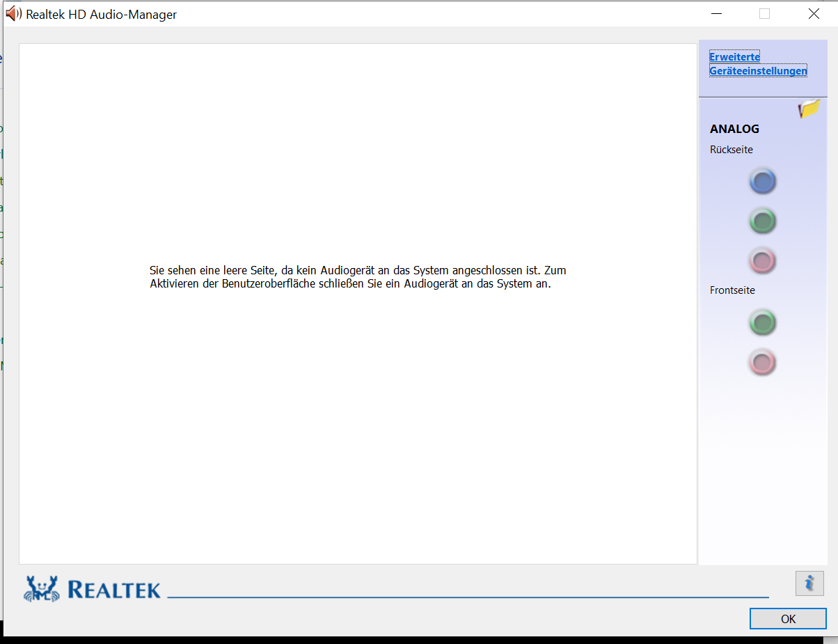Click the Realtek crab logo

tap(42, 588)
